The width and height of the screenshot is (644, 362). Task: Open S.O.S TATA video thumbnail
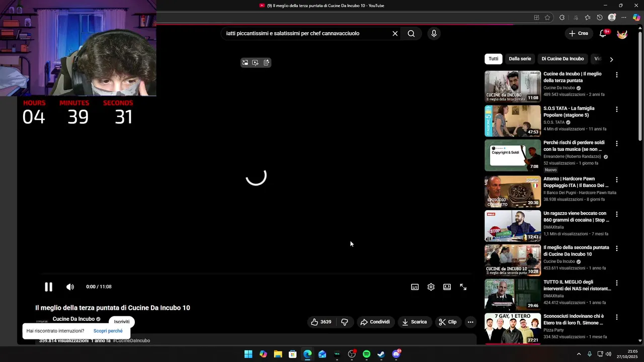tap(513, 121)
